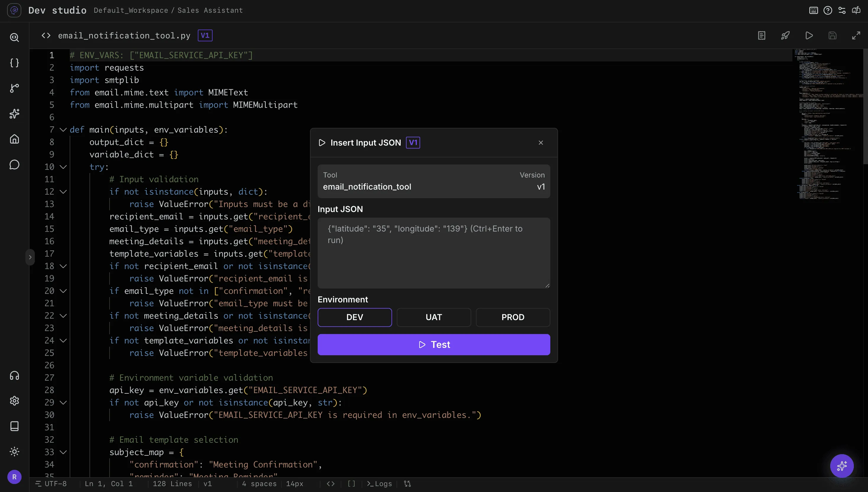Screen dimensions: 868x492
Task: Click the 4 spaces indentation setting
Action: point(259,483)
